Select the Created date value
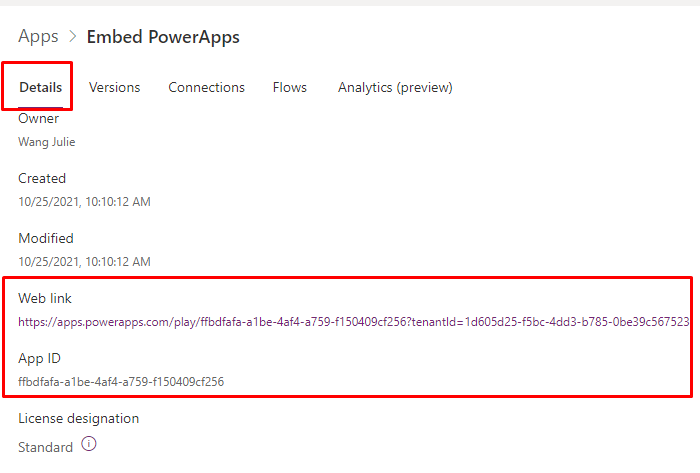 click(x=84, y=202)
